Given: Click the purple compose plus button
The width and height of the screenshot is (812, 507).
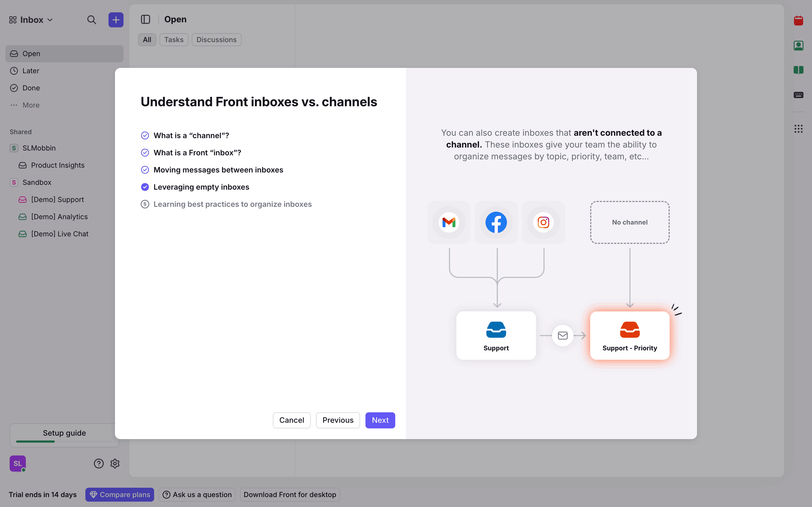Looking at the screenshot, I should (x=116, y=20).
